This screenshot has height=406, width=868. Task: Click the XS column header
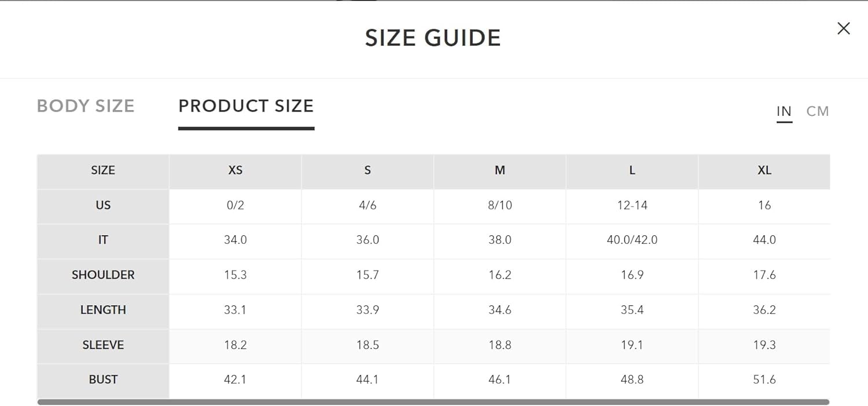click(236, 171)
